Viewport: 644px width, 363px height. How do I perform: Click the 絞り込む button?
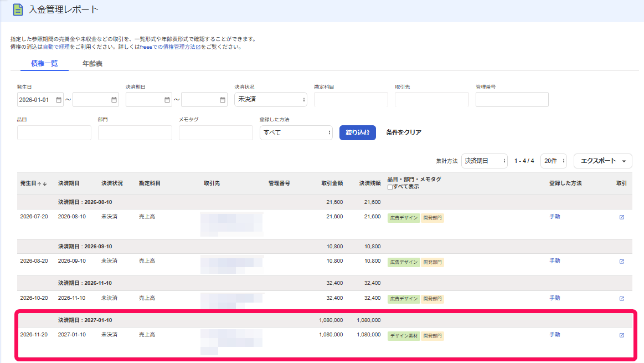coord(357,133)
